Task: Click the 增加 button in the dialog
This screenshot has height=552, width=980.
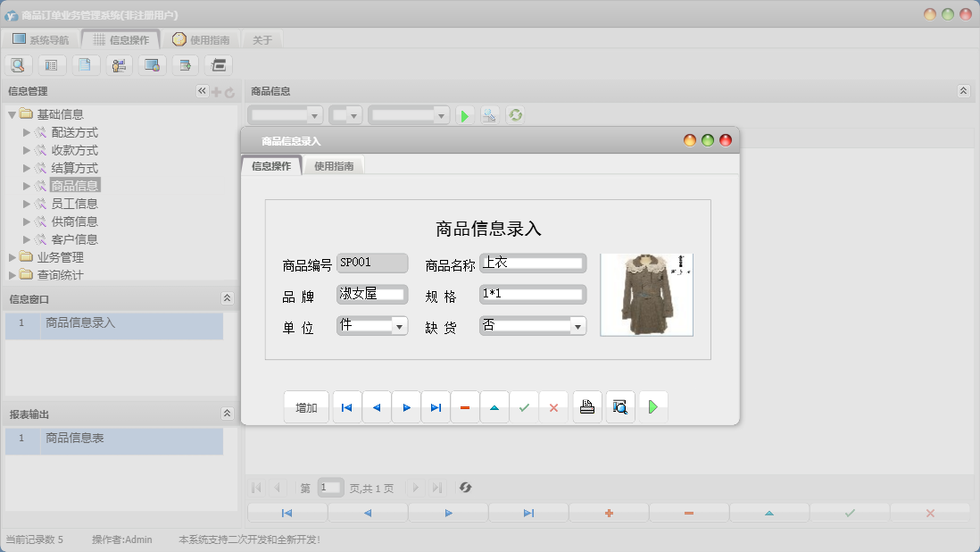Action: pos(306,407)
